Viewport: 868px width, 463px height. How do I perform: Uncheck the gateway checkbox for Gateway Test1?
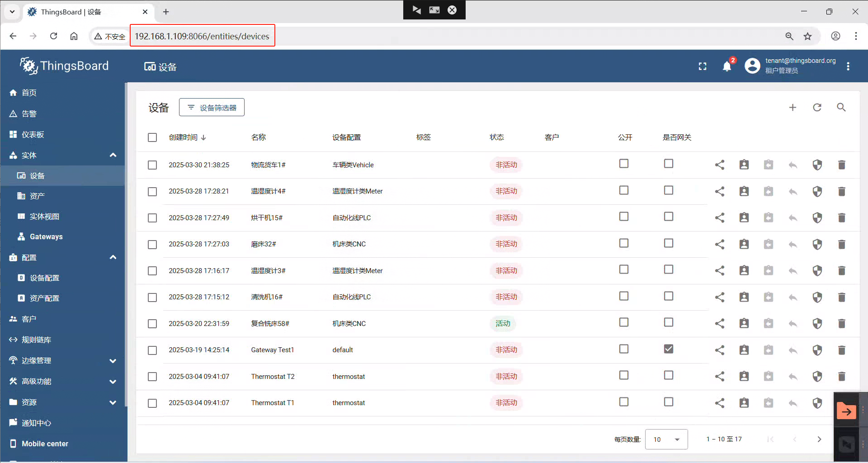click(669, 349)
